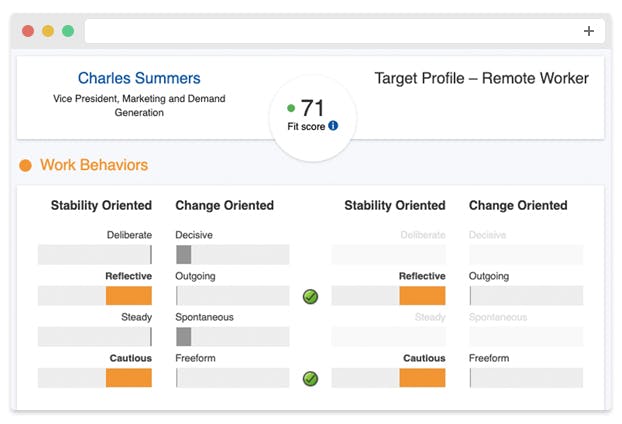Click the target profile orange Cautious bar
622x424 pixels.
(x=422, y=378)
